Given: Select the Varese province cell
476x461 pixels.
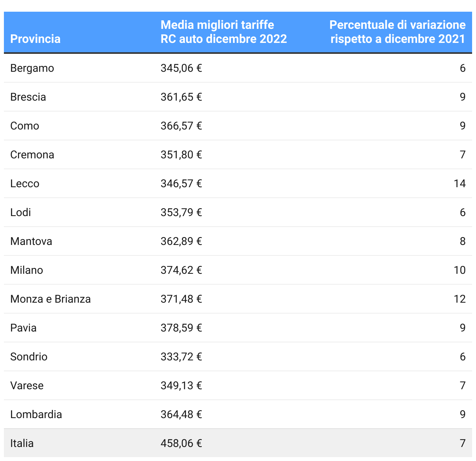Looking at the screenshot, I should [x=27, y=386].
